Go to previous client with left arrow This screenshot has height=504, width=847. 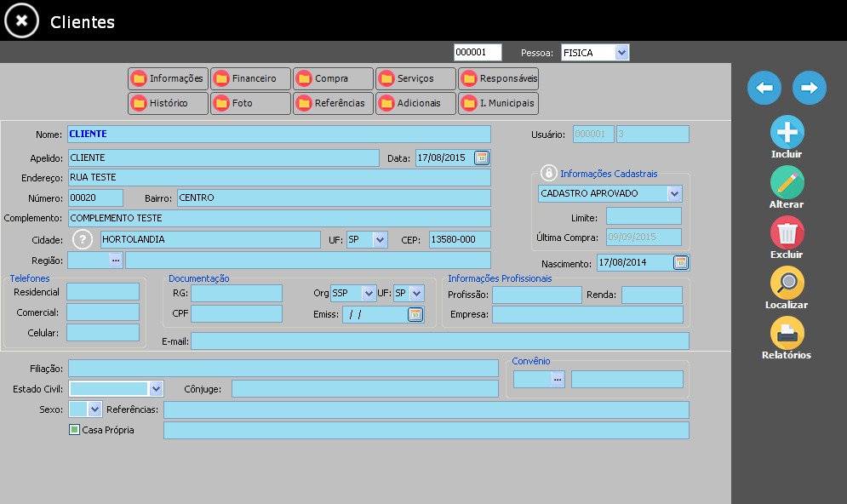pyautogui.click(x=764, y=88)
